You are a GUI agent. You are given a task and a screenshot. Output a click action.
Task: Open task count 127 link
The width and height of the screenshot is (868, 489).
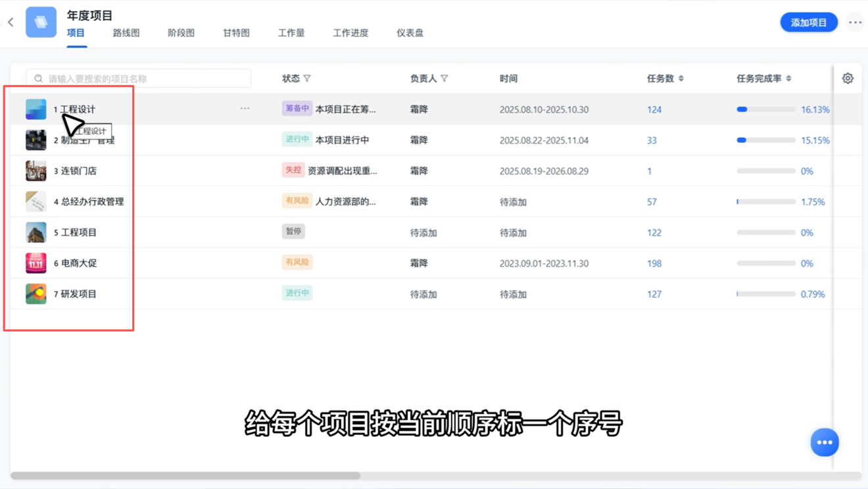tap(654, 294)
